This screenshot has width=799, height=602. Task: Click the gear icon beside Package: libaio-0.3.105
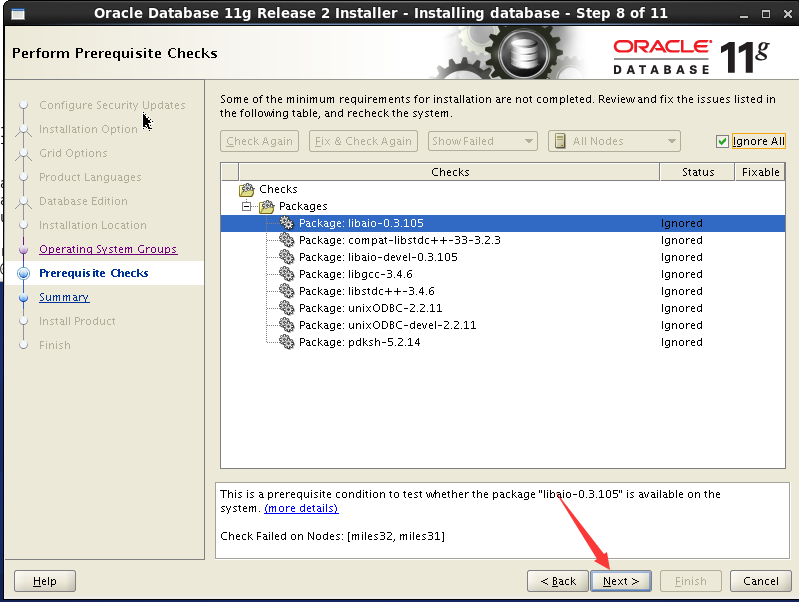(287, 223)
